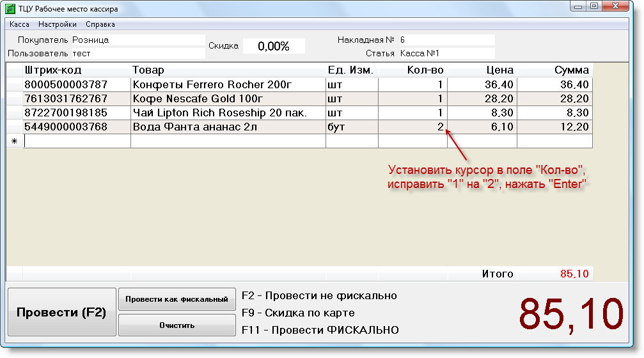Click price cell 36,40 in Цена column

click(x=482, y=84)
